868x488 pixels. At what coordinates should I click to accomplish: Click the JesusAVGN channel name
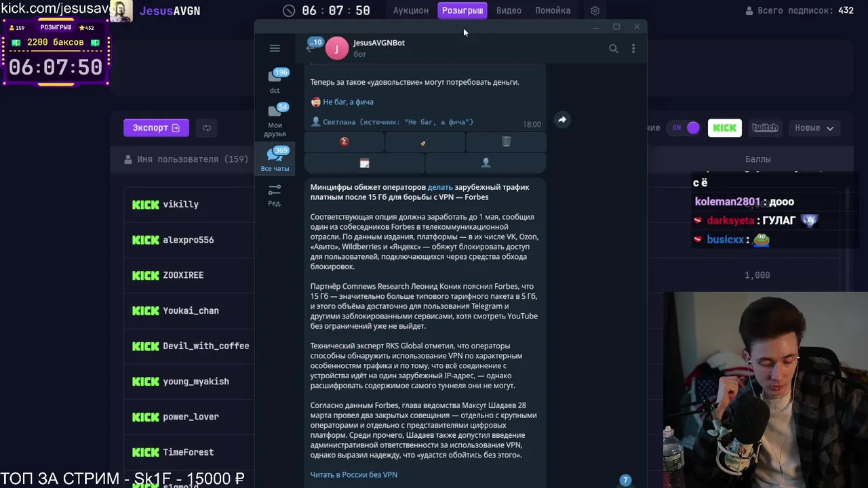tap(170, 11)
